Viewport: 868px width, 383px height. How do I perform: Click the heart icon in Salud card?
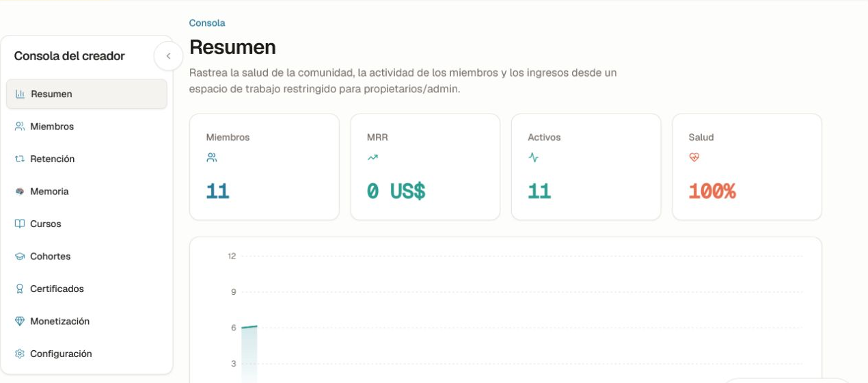coord(694,157)
